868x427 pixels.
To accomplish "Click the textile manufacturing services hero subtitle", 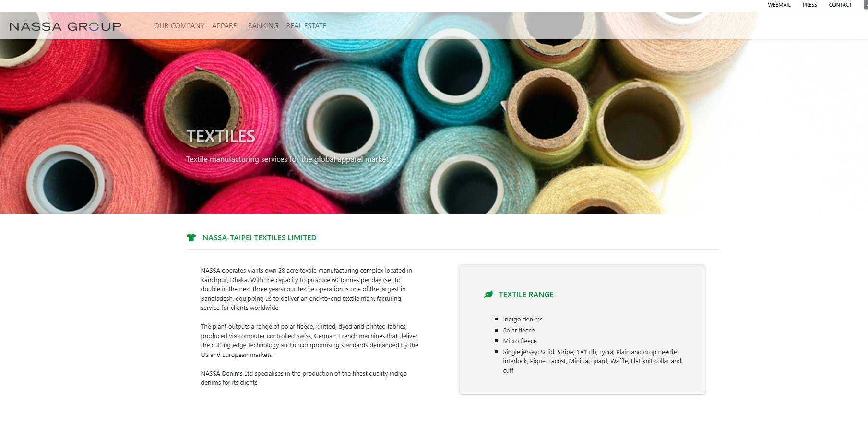I will 287,159.
